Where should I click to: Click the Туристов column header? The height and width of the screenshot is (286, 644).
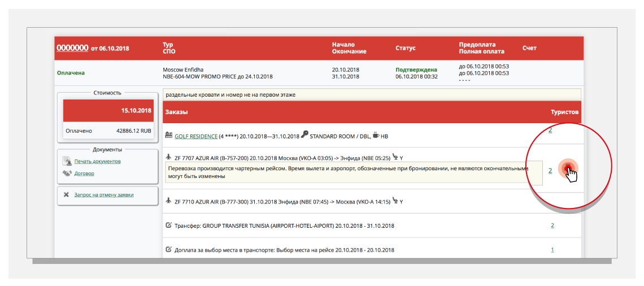tap(564, 112)
